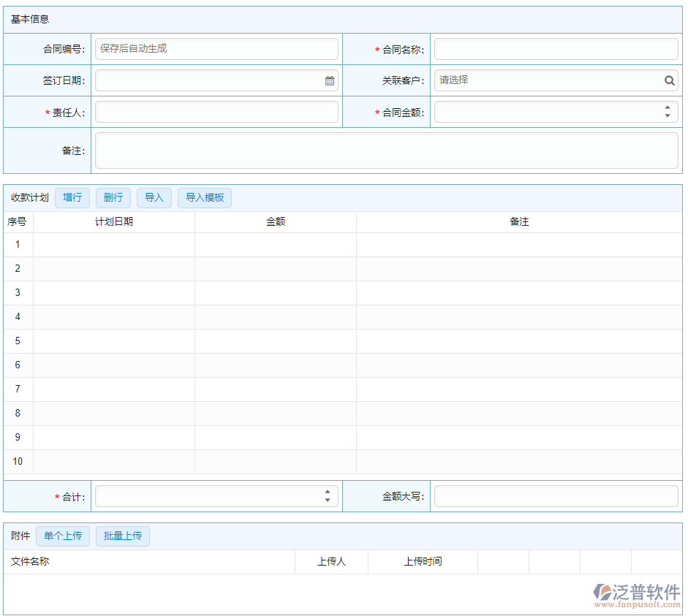Click row 1 计划日期 table cell
This screenshot has width=688, height=616.
click(113, 244)
